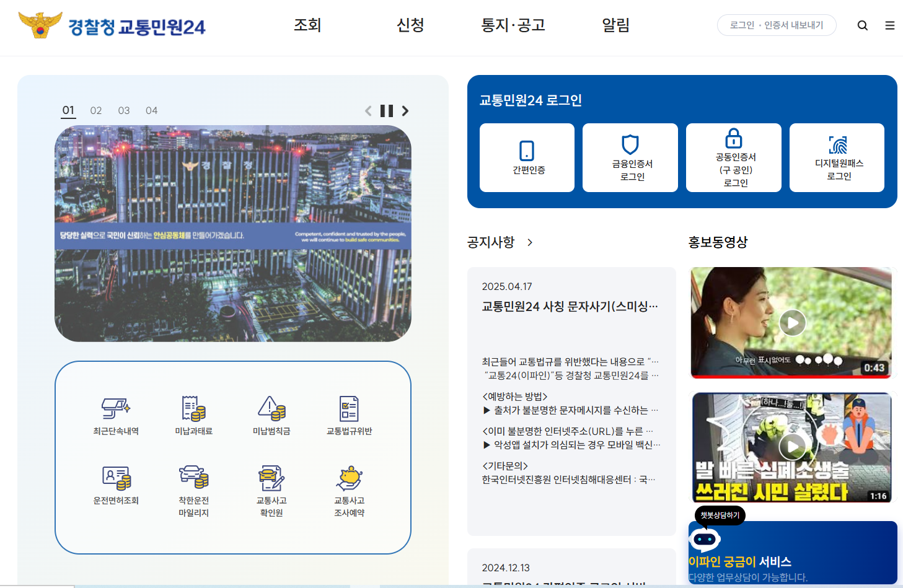The height and width of the screenshot is (588, 903).
Task: Select banner slide 01
Action: pos(68,110)
